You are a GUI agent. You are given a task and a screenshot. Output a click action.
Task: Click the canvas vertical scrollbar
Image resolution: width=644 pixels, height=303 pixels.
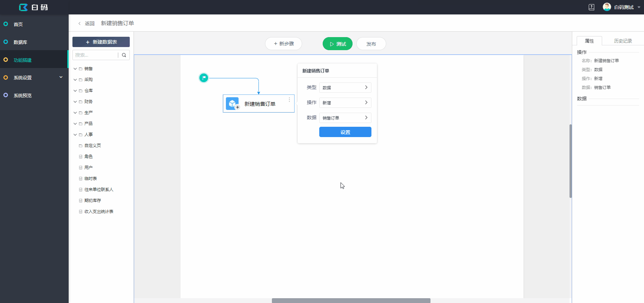pos(571,161)
